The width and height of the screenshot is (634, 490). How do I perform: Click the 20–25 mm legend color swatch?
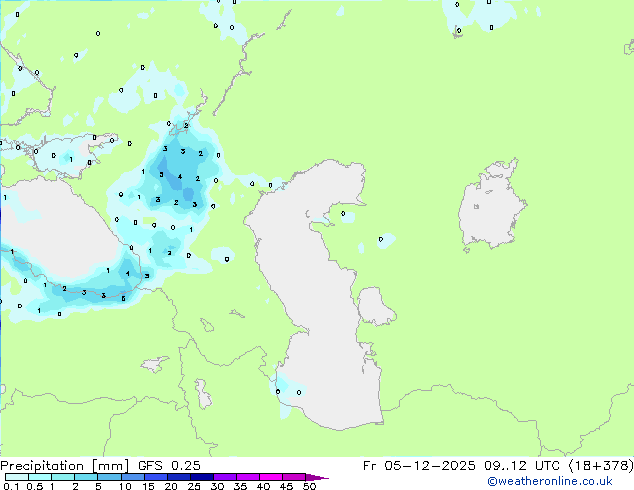[179, 477]
